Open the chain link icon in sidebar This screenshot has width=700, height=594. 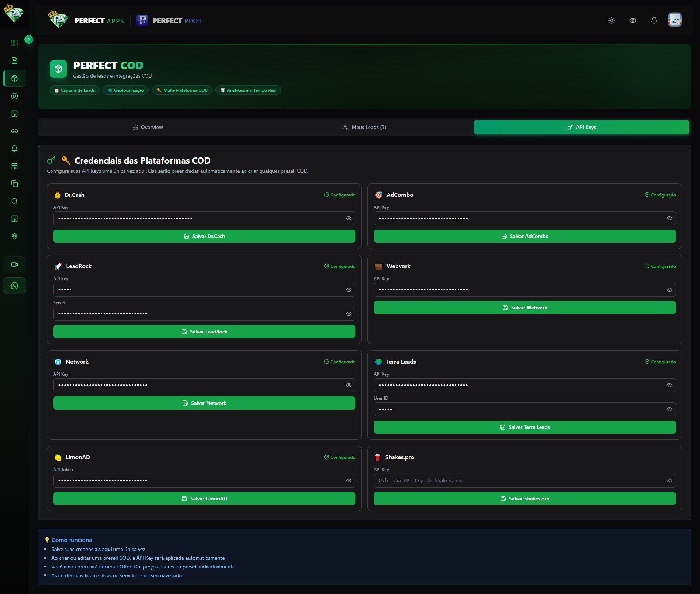pyautogui.click(x=15, y=131)
